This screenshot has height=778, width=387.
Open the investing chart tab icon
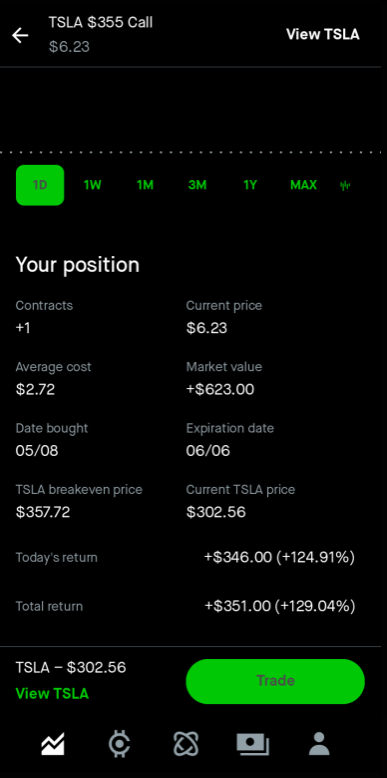[x=53, y=744]
